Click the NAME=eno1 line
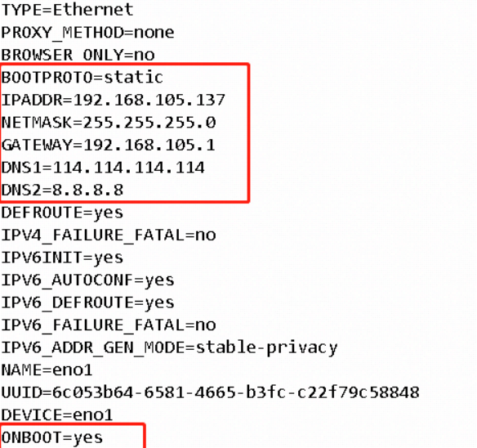477x448 pixels. (x=47, y=370)
